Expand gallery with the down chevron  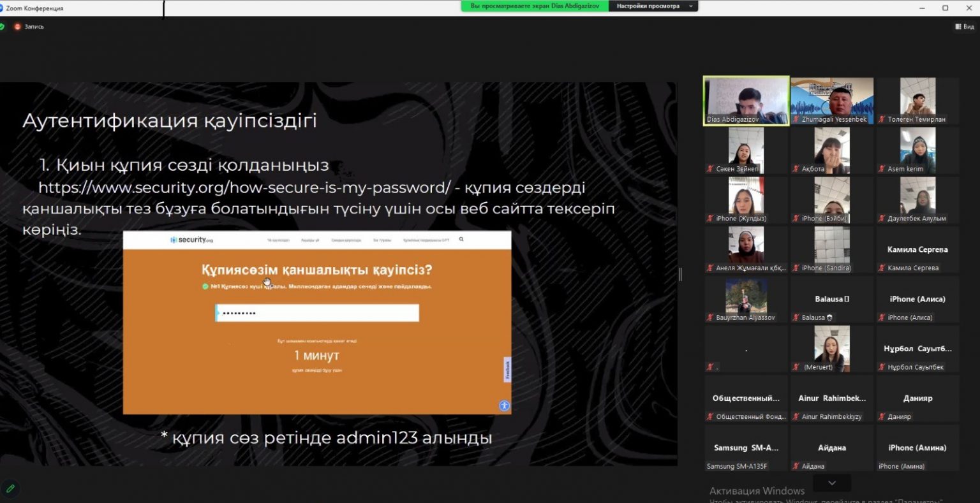point(831,483)
